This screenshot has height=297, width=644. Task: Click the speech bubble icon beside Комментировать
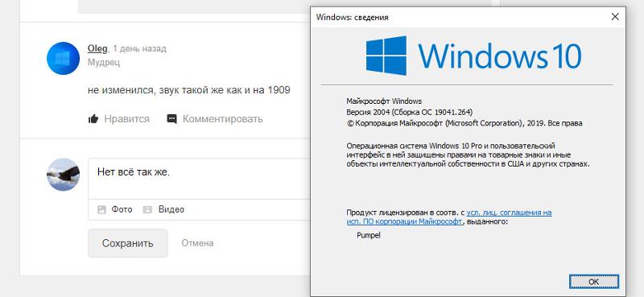pyautogui.click(x=171, y=119)
